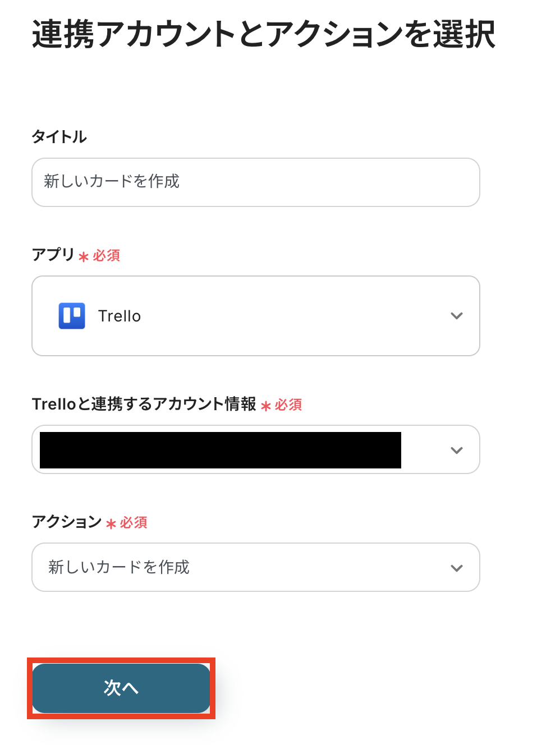
Task: Click the 必須 marker beside アクション
Action: pyautogui.click(x=134, y=523)
